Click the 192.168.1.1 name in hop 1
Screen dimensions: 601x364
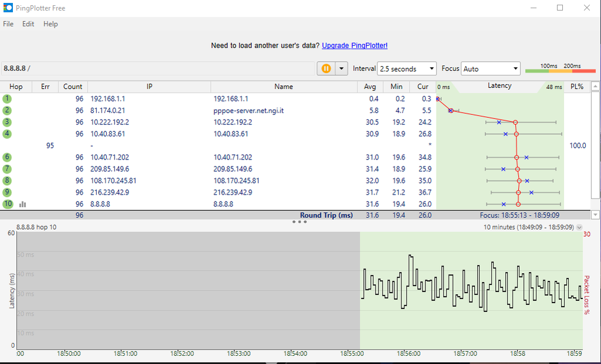point(231,98)
